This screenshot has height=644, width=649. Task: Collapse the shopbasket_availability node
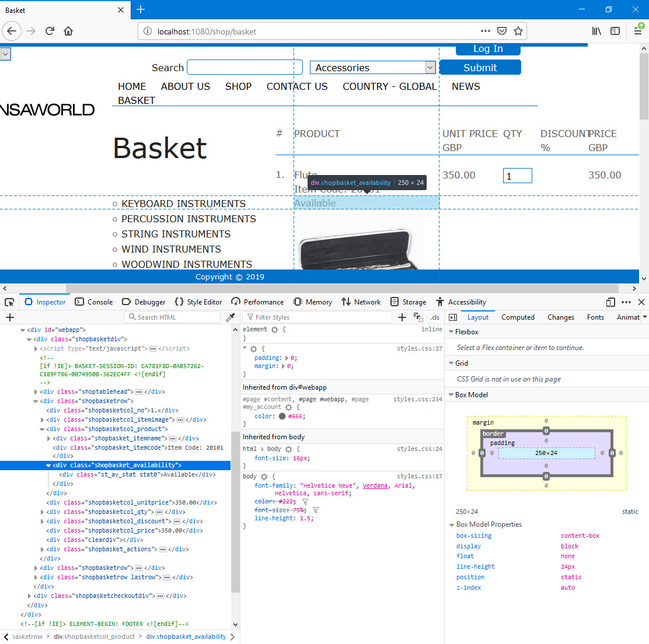(48, 466)
